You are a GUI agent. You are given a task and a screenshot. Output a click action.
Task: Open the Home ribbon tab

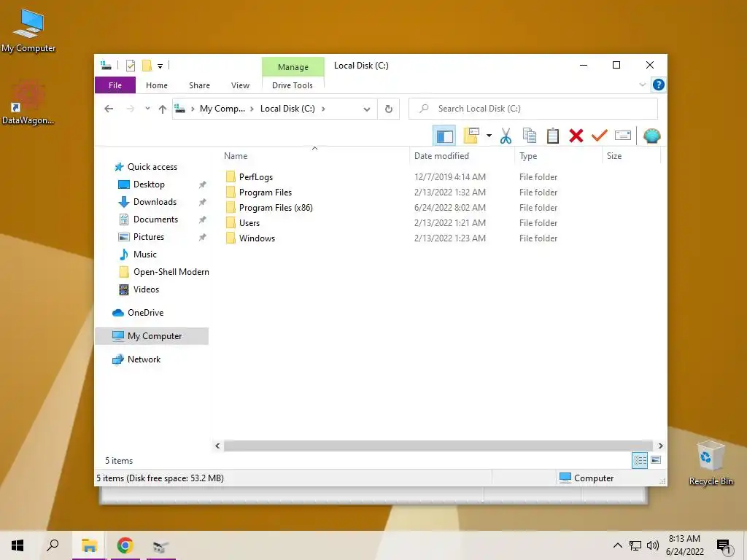point(157,85)
